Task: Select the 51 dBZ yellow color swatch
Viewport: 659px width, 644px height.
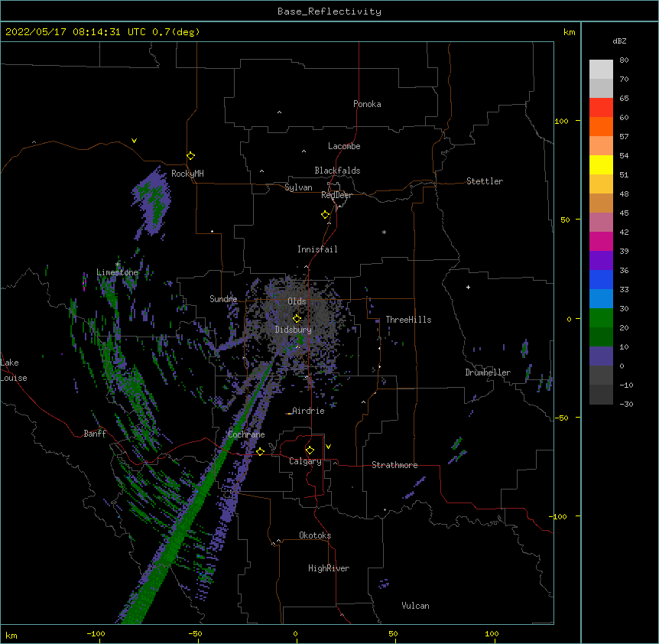Action: click(x=601, y=164)
